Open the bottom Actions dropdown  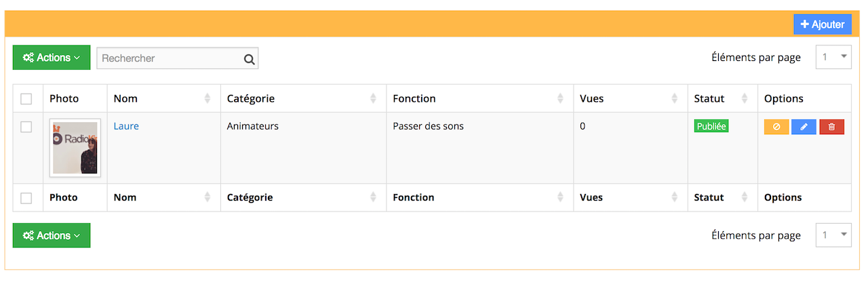click(52, 235)
